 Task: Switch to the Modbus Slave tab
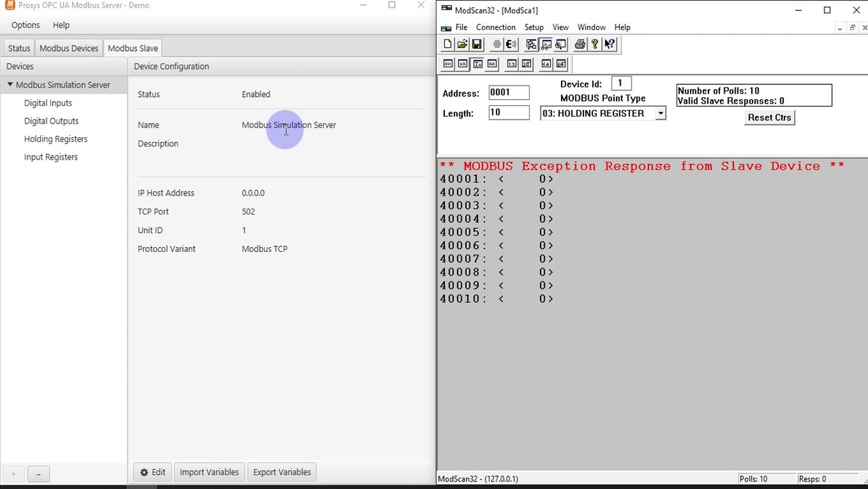point(132,48)
